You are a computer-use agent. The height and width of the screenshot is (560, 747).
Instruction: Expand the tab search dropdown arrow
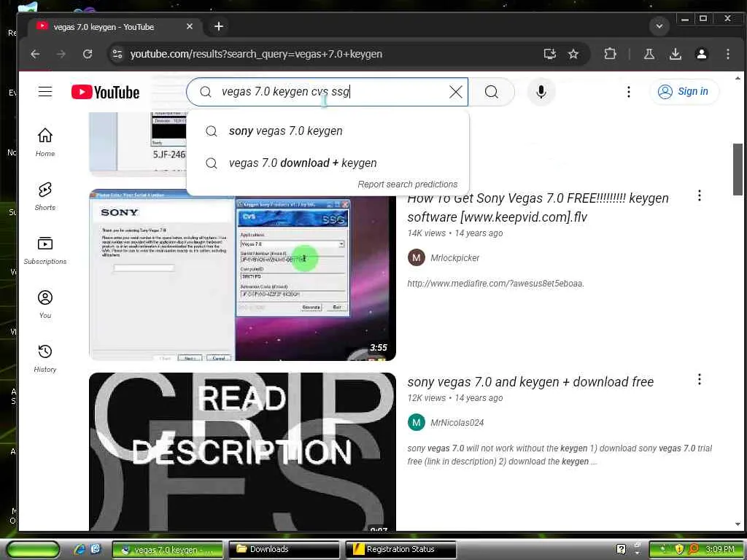[659, 26]
